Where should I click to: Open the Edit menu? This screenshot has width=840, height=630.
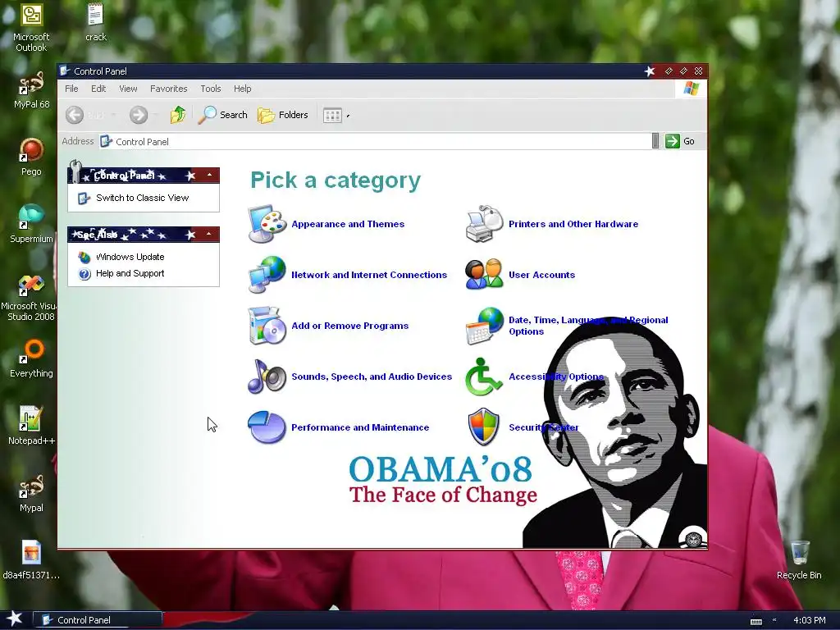click(x=98, y=89)
